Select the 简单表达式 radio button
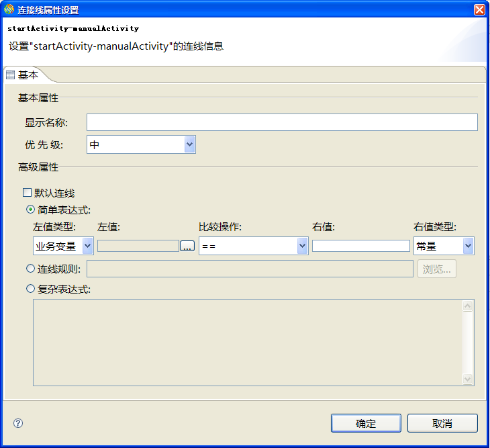This screenshot has width=490, height=448. (30, 210)
